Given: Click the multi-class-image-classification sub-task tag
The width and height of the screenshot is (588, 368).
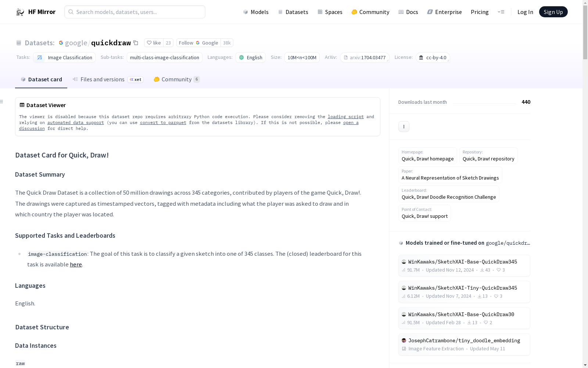Looking at the screenshot, I should pyautogui.click(x=165, y=57).
